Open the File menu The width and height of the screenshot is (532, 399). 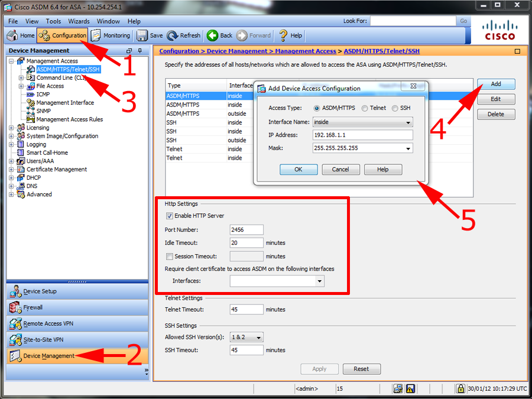tap(13, 21)
